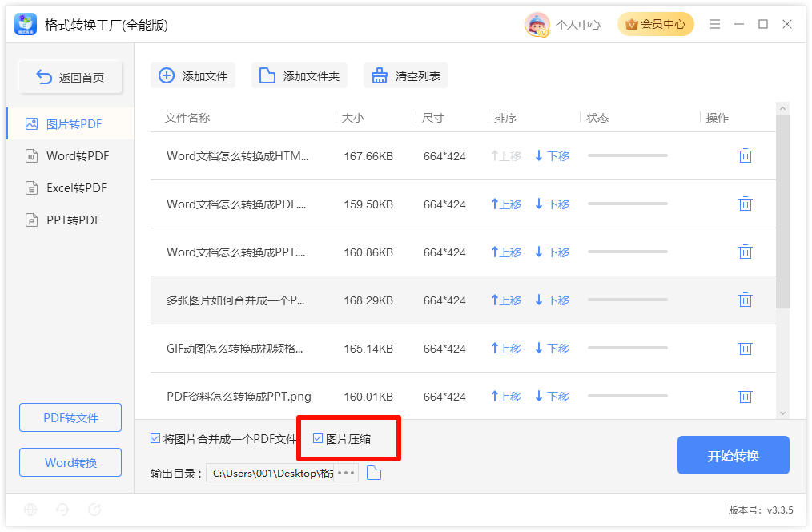Click 开始转换 start conversion button

[734, 455]
